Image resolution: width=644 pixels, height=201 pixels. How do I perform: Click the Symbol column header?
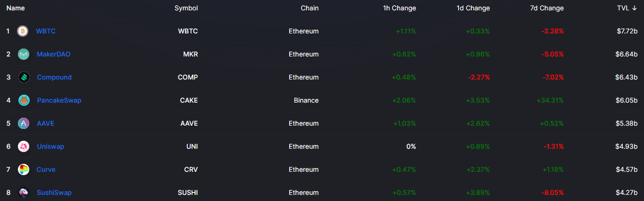tap(186, 8)
